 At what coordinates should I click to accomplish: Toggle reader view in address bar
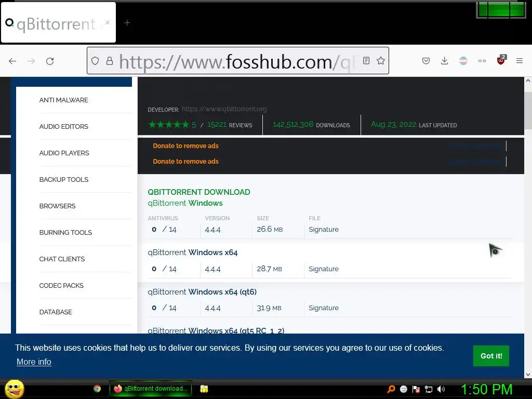(366, 61)
